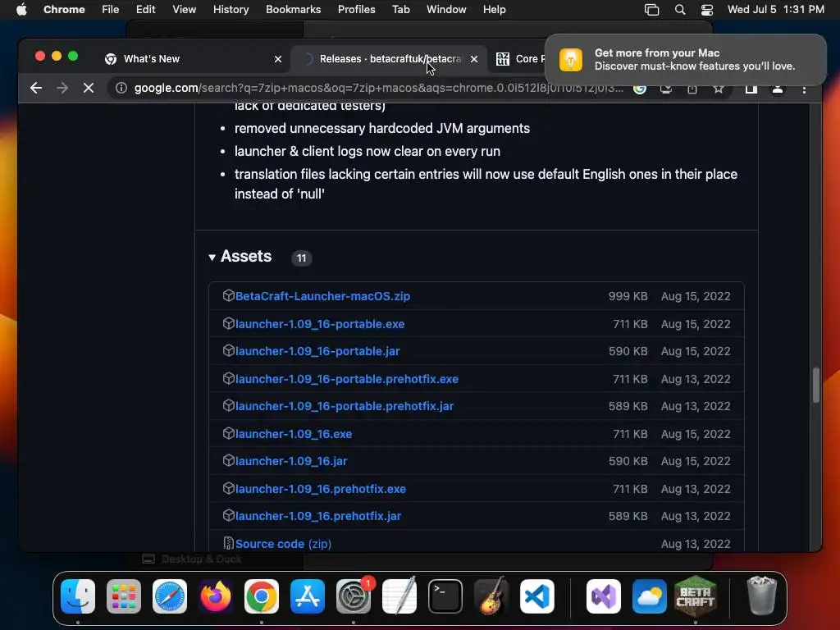Open Launchpad from the Dock
The height and width of the screenshot is (630, 840).
[x=124, y=596]
